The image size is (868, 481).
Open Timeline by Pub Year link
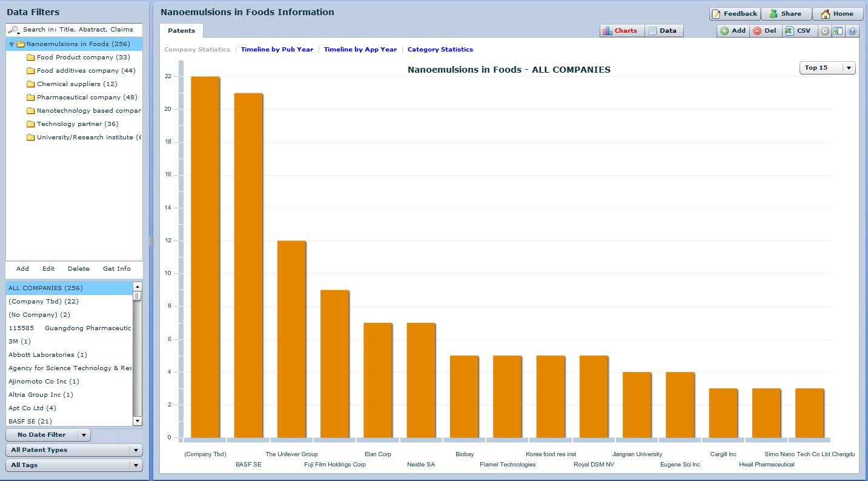click(x=277, y=50)
